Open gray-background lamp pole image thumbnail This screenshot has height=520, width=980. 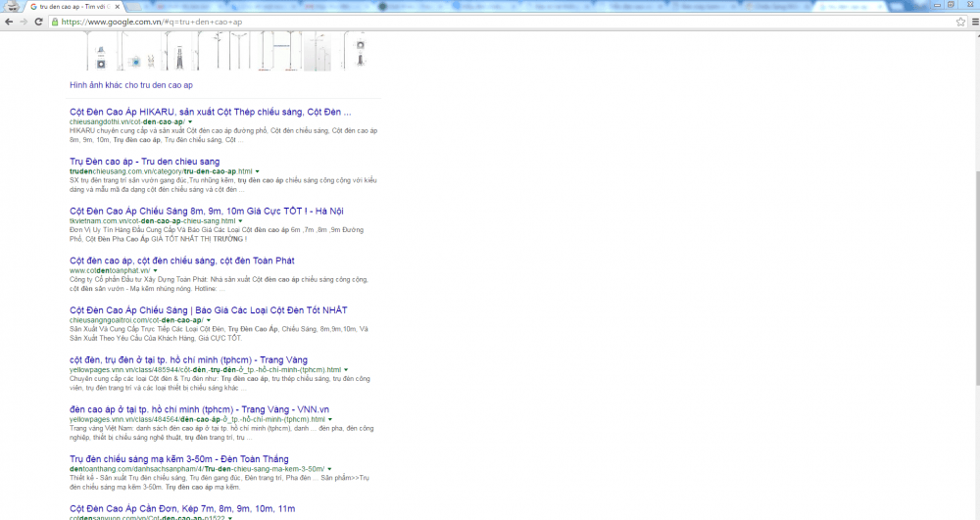pyautogui.click(x=318, y=53)
